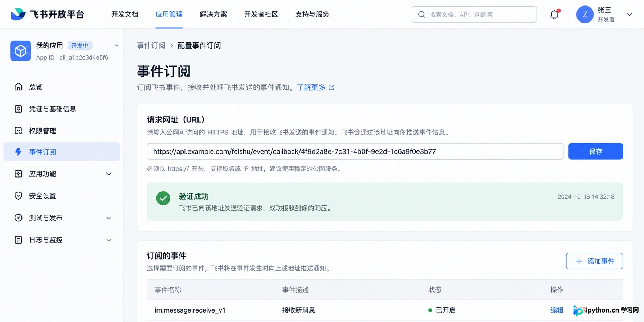Expand the 日志与监控 submenu chevron
The height and width of the screenshot is (322, 644).
(x=109, y=240)
